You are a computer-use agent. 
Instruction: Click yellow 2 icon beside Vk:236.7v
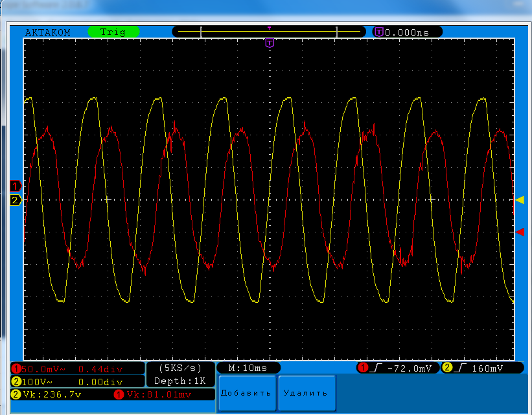(16, 394)
